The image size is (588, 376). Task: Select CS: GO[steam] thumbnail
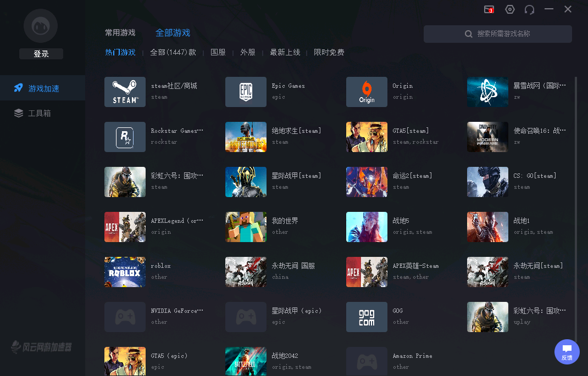coord(487,182)
